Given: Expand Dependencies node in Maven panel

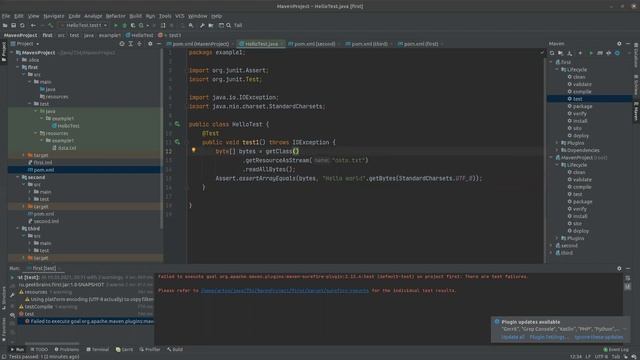Looking at the screenshot, I should 557,150.
